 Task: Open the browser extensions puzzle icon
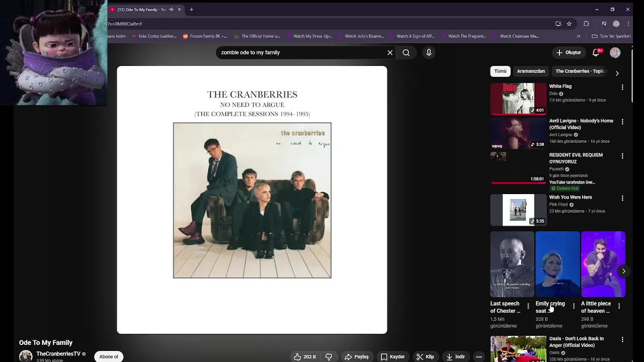(x=586, y=24)
